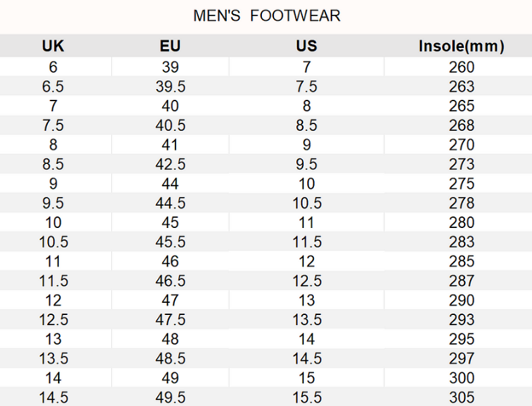
Task: Click the US column header
Action: click(307, 47)
